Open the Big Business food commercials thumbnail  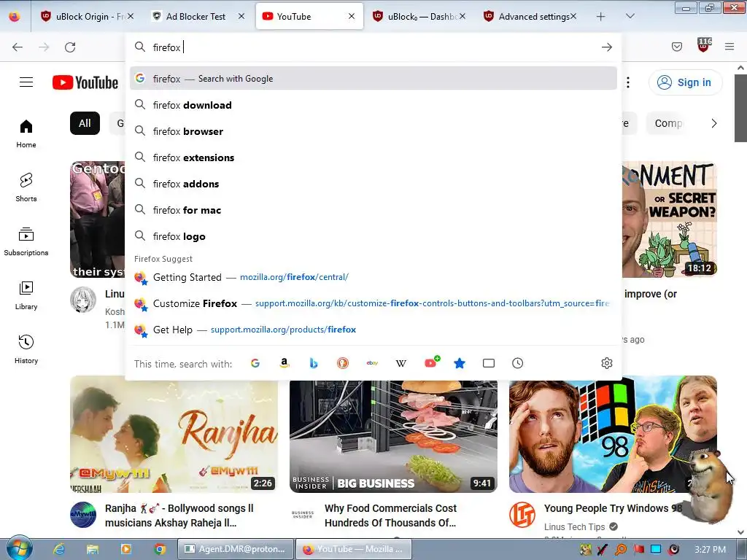[393, 436]
